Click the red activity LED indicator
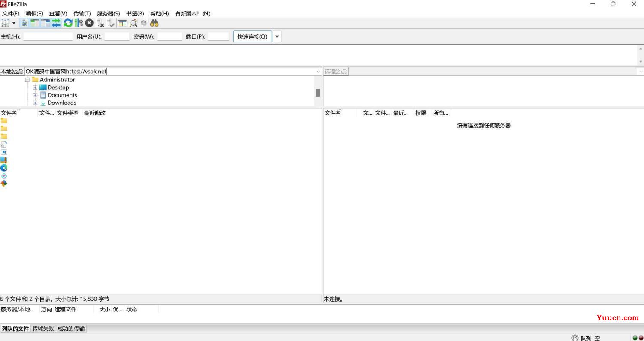Screen dimensions: 644x341 (641, 338)
